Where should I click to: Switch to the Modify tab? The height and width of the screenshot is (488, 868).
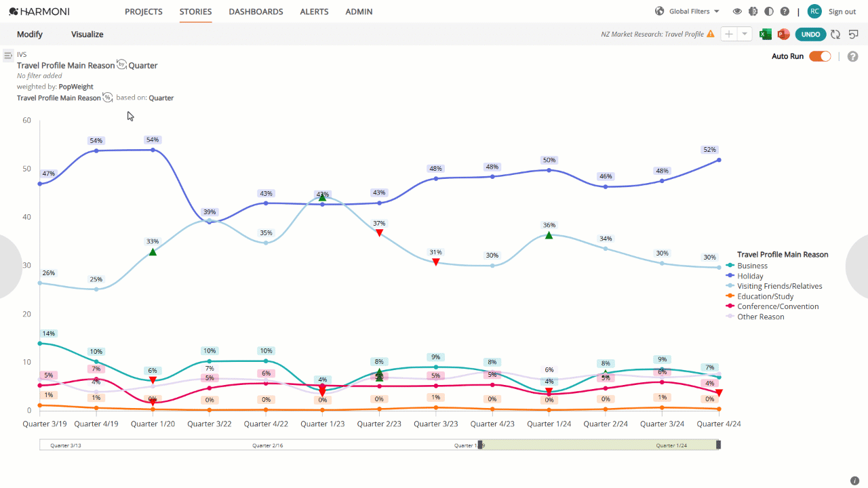tap(30, 34)
